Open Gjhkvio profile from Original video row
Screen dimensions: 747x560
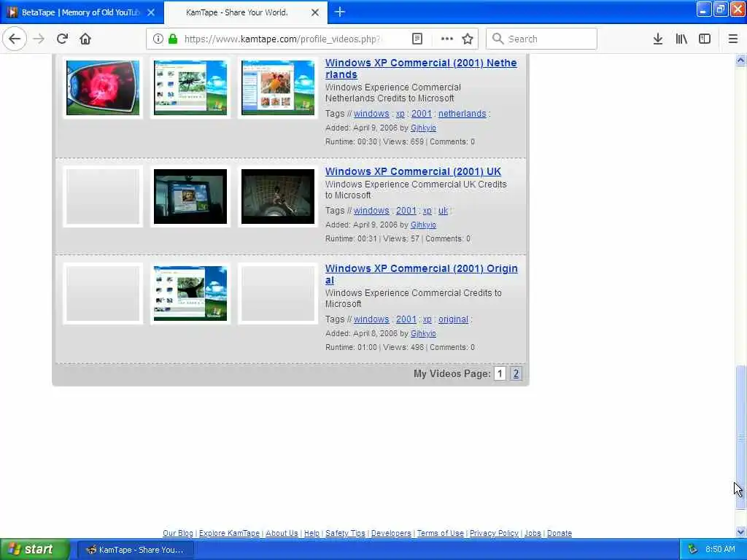[423, 333]
